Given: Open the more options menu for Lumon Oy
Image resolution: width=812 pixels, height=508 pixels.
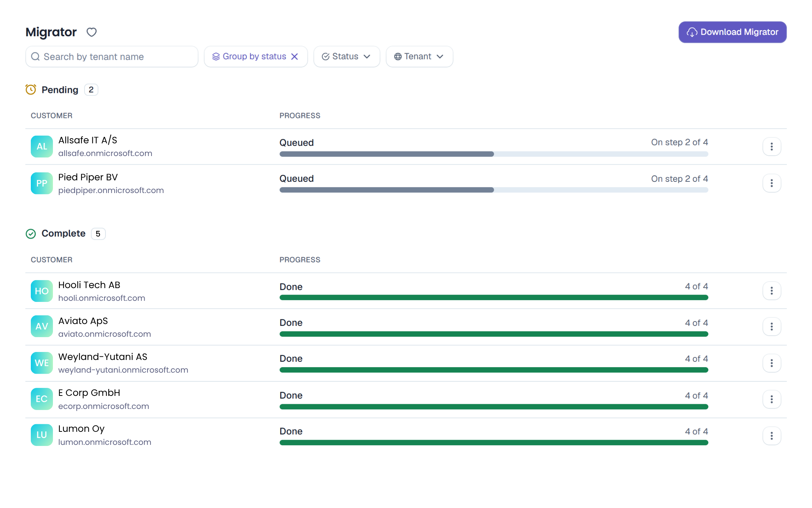Looking at the screenshot, I should click(x=772, y=436).
